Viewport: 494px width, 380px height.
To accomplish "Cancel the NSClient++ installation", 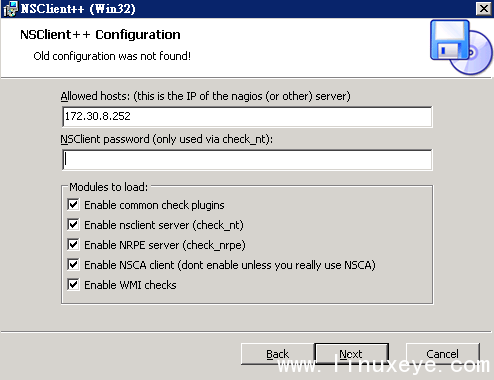I will [x=442, y=354].
